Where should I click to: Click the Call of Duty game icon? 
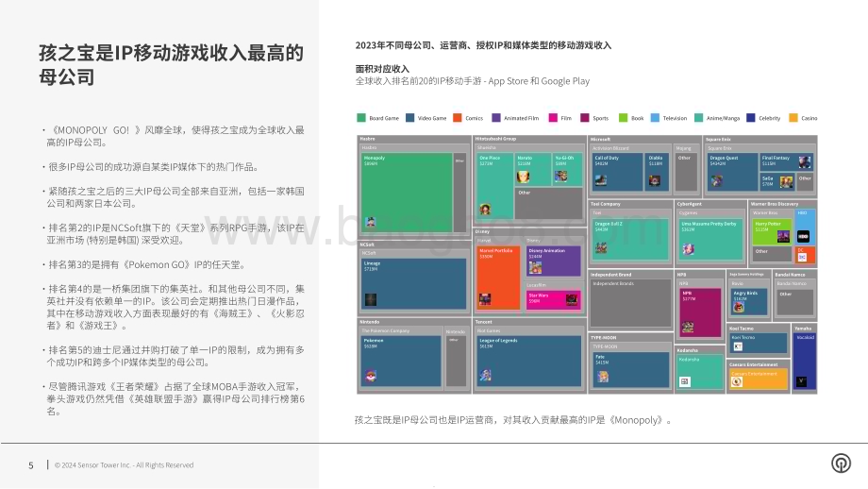coord(601,180)
